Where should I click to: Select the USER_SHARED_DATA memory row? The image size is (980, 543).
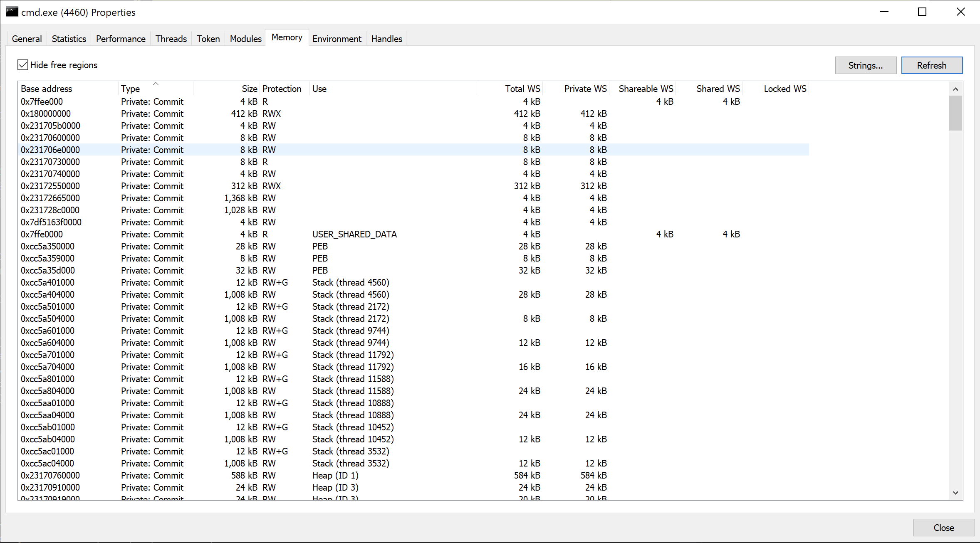pyautogui.click(x=354, y=234)
